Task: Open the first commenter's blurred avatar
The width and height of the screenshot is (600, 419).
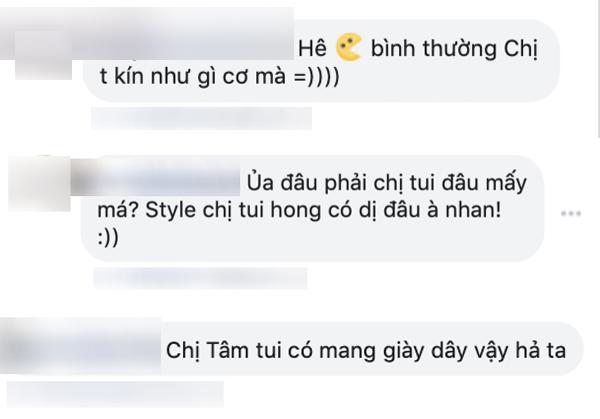Action: click(43, 57)
